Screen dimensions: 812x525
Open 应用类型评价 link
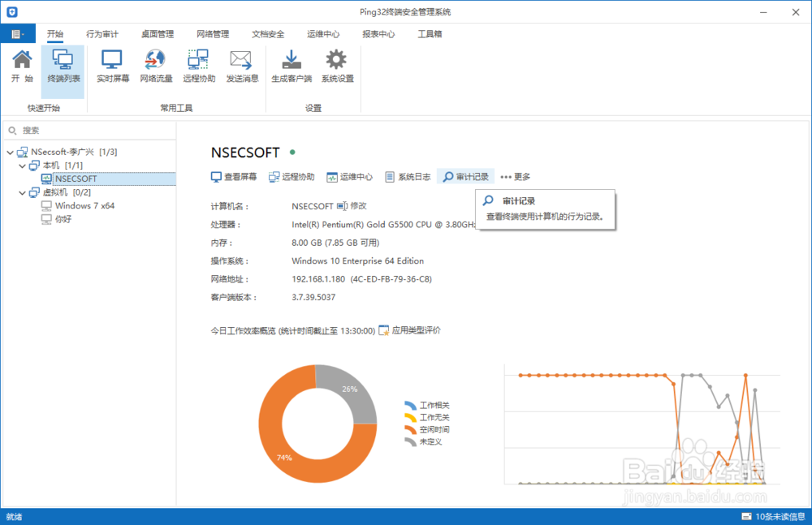[410, 330]
